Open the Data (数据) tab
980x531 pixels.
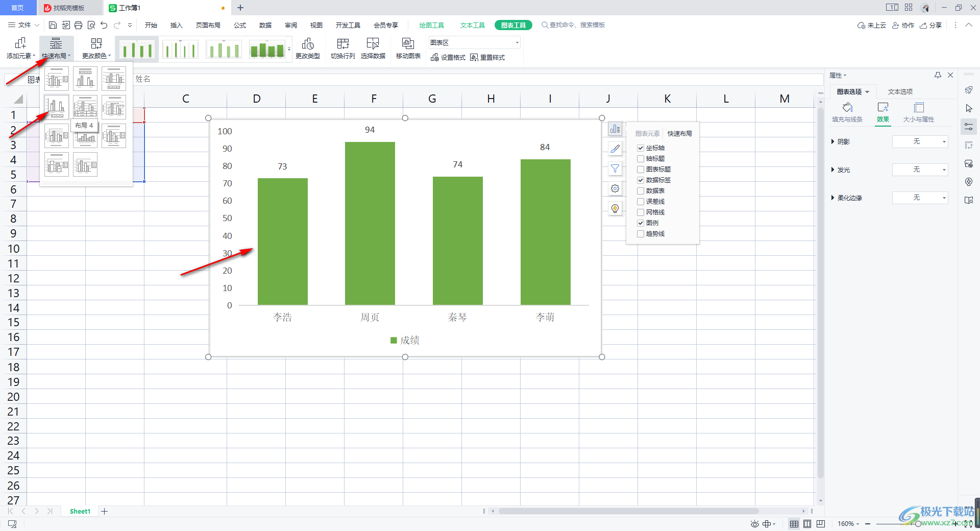[x=265, y=25]
